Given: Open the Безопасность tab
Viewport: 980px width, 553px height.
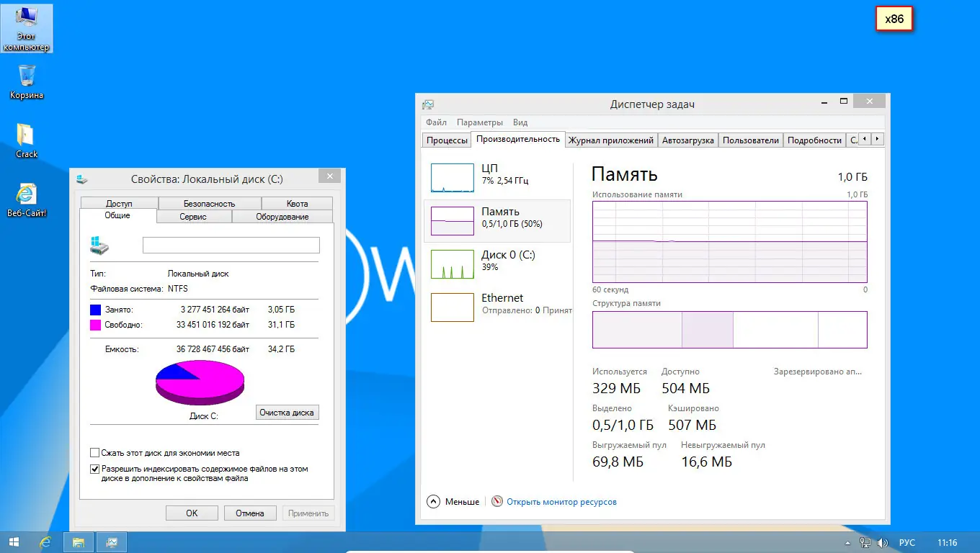Looking at the screenshot, I should [x=210, y=204].
